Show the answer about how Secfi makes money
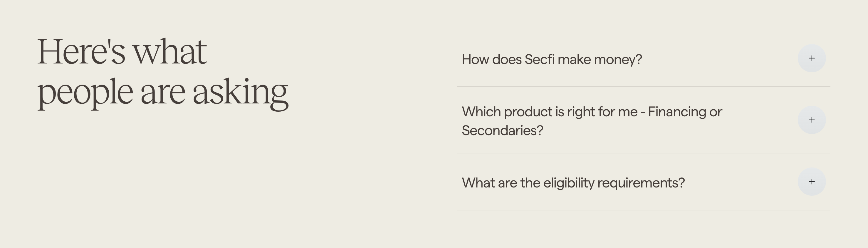Screen dimensions: 868x248 point(811,58)
